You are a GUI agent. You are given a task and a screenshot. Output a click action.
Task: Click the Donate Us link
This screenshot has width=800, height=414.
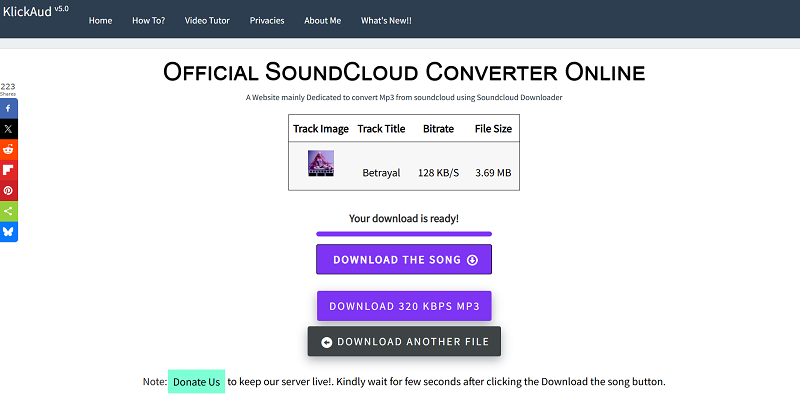[196, 381]
